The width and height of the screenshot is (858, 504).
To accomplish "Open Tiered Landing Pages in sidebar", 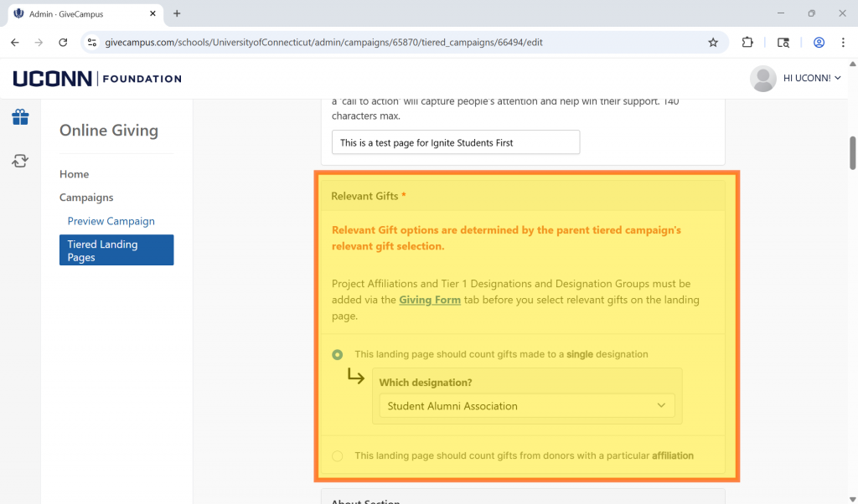I will click(x=116, y=250).
